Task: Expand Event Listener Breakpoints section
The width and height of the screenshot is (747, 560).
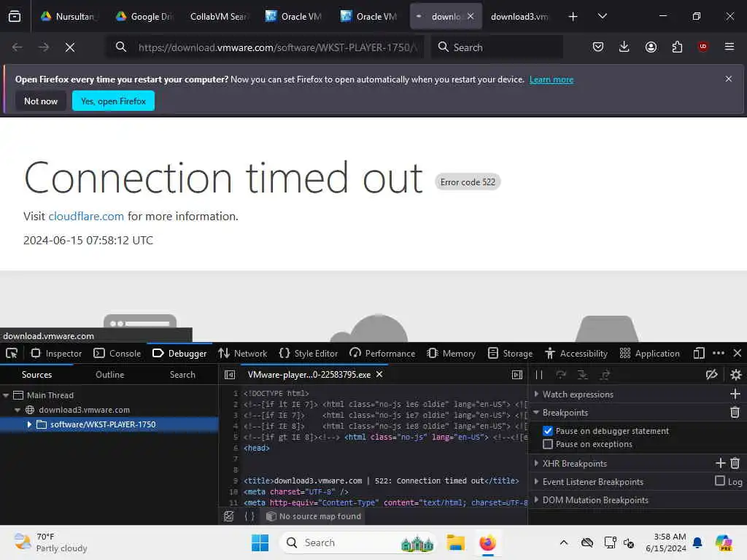Action: coord(536,481)
